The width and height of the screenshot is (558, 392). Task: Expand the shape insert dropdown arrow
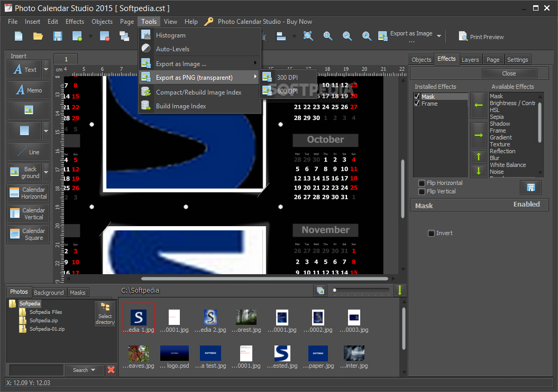[x=46, y=131]
